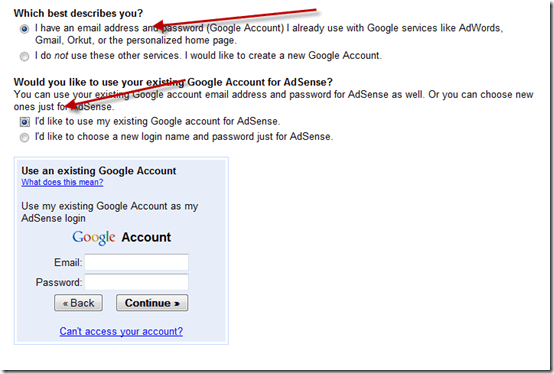Click the Continue button
Screen dimensions: 554x374
pyautogui.click(x=152, y=303)
